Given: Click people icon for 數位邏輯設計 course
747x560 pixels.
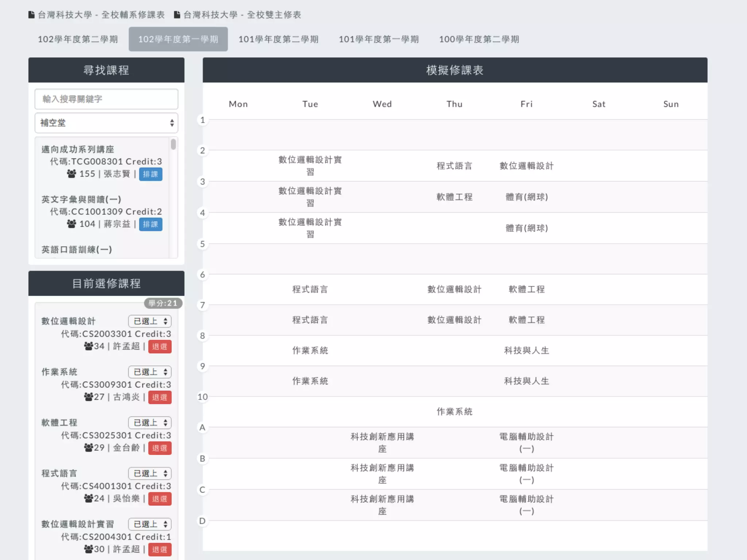Looking at the screenshot, I should tap(88, 346).
